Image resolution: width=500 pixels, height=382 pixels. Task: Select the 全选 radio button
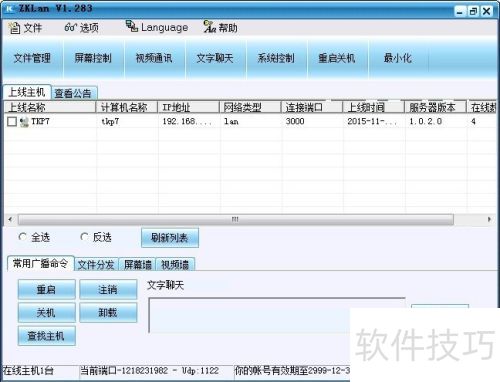coord(22,237)
